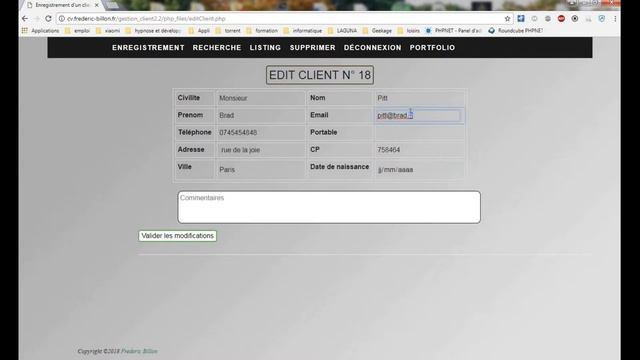Click the Adresse field rue de la joie
The width and height of the screenshot is (640, 360).
[x=260, y=150]
